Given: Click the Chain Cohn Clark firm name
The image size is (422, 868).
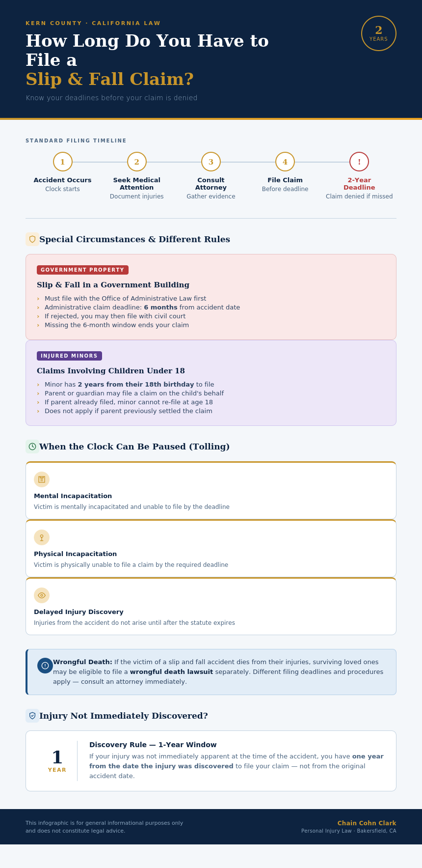Looking at the screenshot, I should pyautogui.click(x=367, y=823).
